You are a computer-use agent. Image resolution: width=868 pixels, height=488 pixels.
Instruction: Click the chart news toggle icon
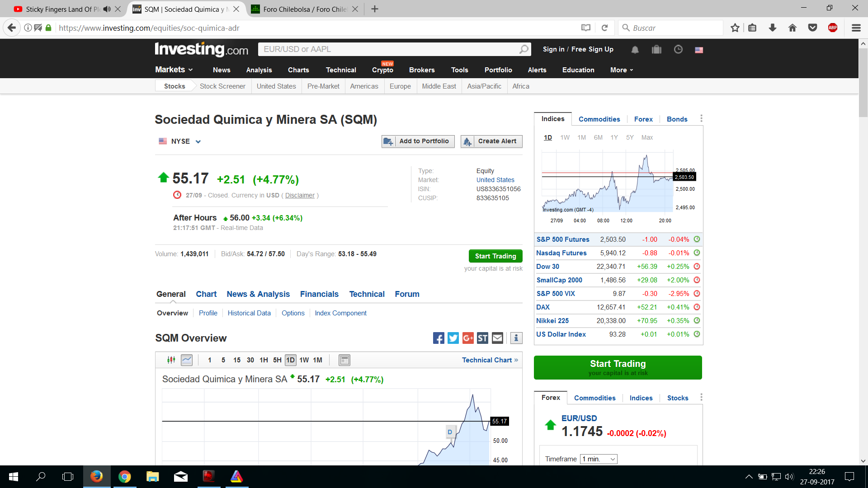[x=344, y=360]
